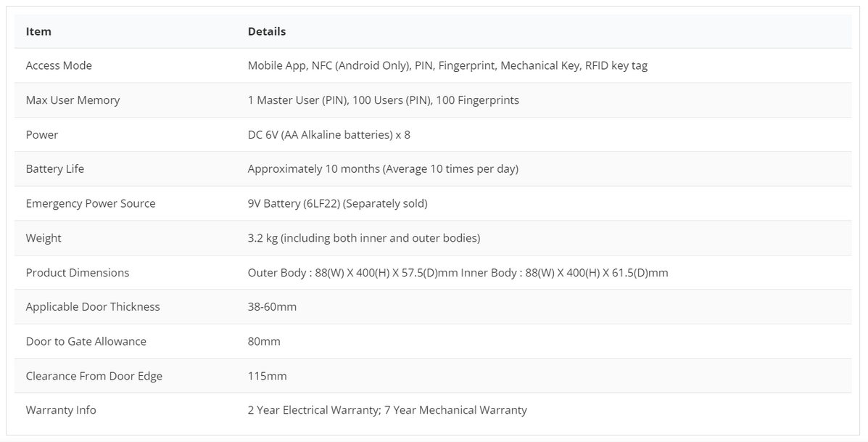Click the 'Max User Memory' label
868x442 pixels.
coord(73,100)
